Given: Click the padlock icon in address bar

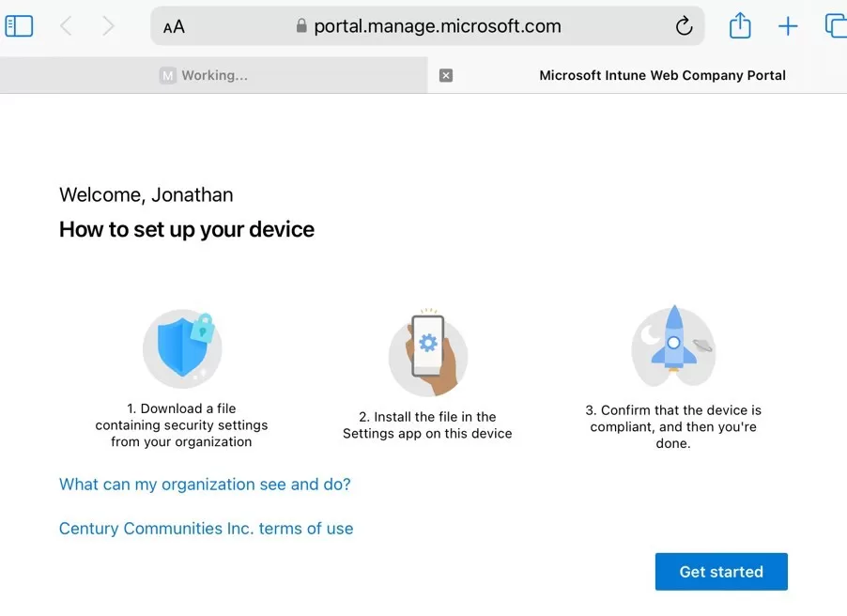Looking at the screenshot, I should [x=301, y=26].
